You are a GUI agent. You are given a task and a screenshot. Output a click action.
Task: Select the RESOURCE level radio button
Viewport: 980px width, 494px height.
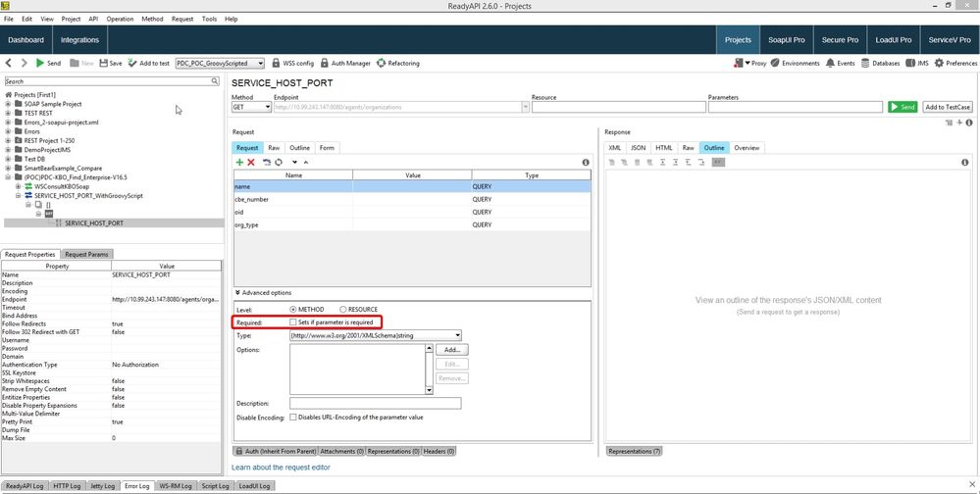(343, 309)
